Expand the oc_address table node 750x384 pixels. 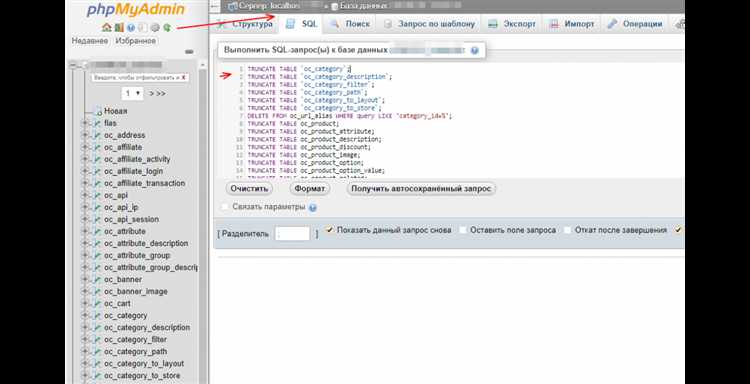(x=86, y=135)
